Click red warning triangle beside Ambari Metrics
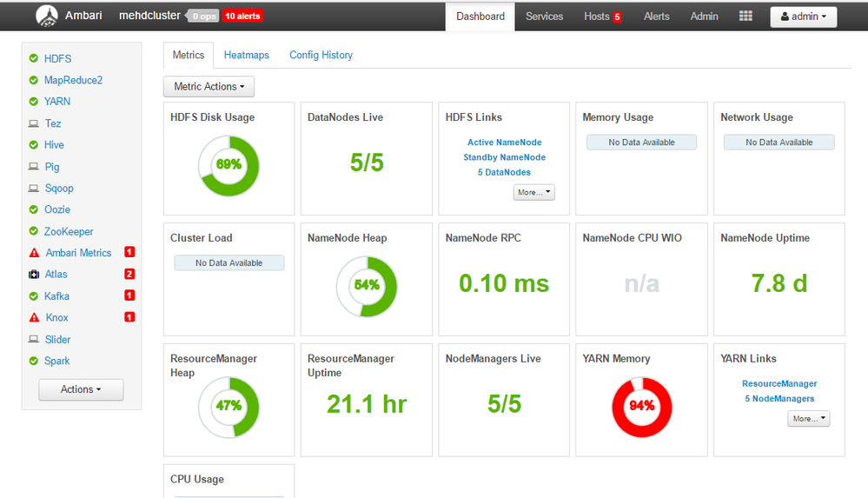 (x=35, y=253)
